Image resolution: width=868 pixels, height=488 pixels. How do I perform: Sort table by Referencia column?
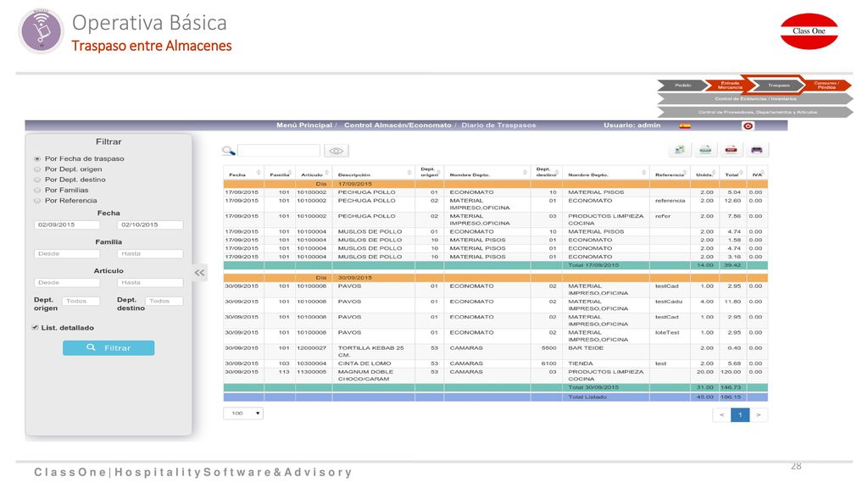(670, 175)
